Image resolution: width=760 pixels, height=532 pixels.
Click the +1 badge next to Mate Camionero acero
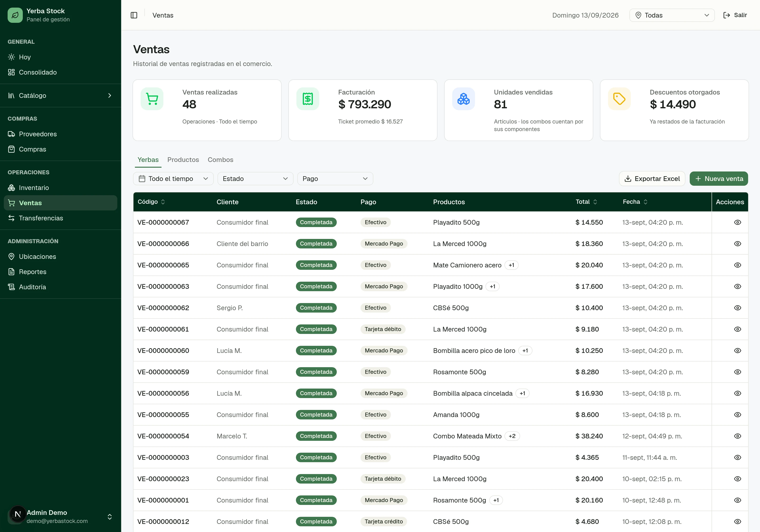[511, 265]
